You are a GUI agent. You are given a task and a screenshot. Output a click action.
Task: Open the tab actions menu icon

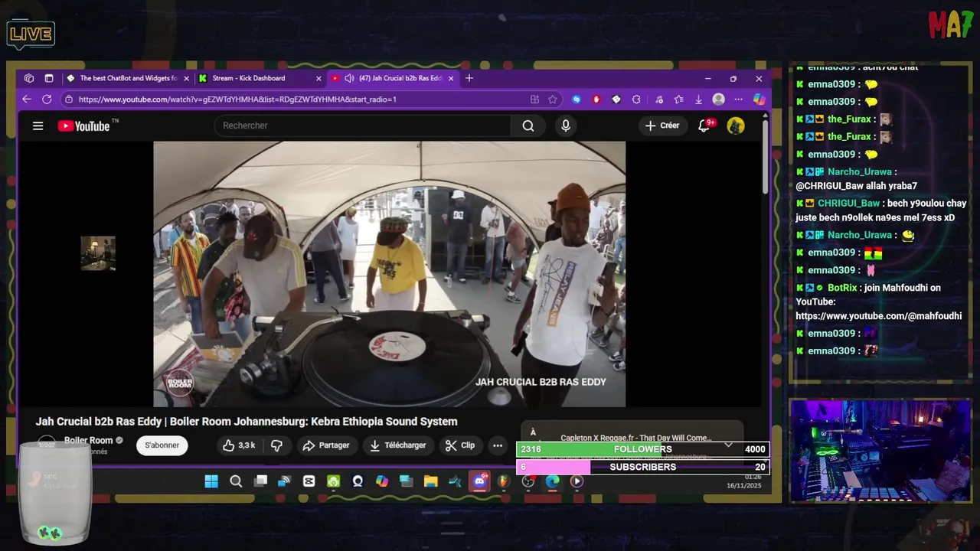click(49, 78)
